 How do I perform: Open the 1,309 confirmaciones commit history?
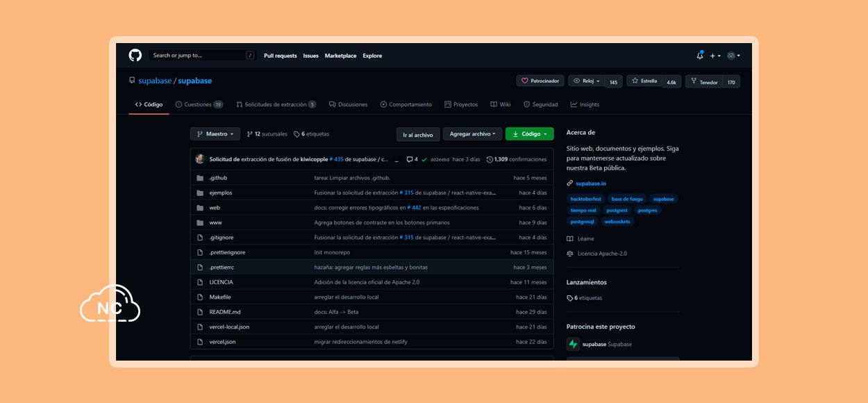pos(517,159)
